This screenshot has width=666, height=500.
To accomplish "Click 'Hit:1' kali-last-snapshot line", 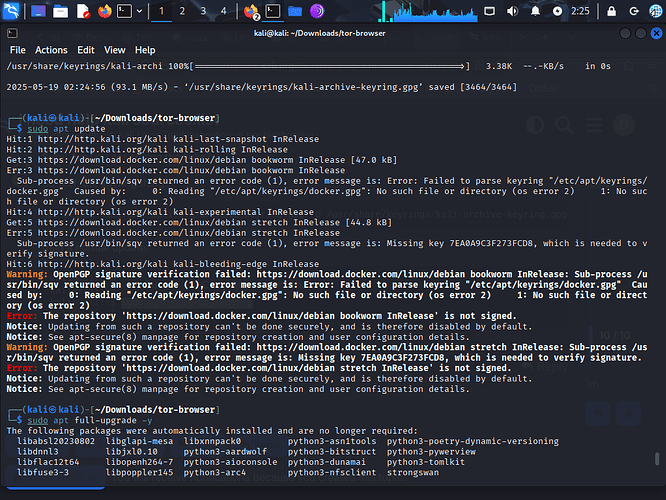I will pos(163,139).
